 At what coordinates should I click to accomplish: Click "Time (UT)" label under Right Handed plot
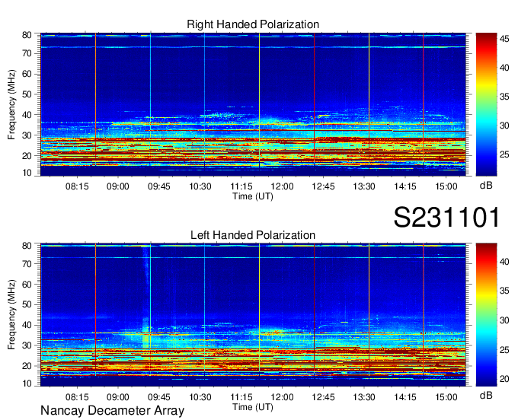click(253, 196)
